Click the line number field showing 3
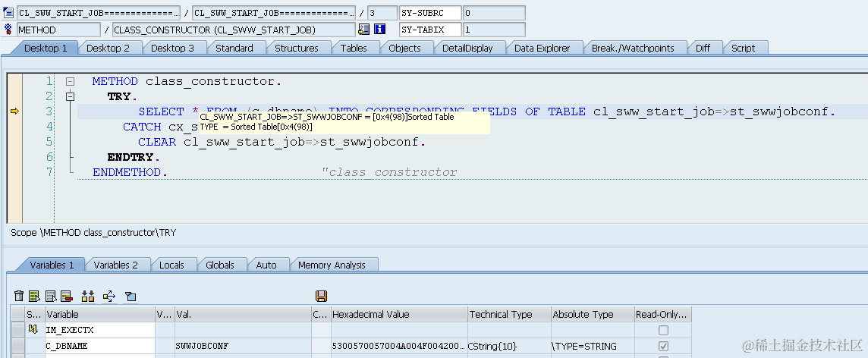The height and width of the screenshot is (358, 868). [382, 12]
